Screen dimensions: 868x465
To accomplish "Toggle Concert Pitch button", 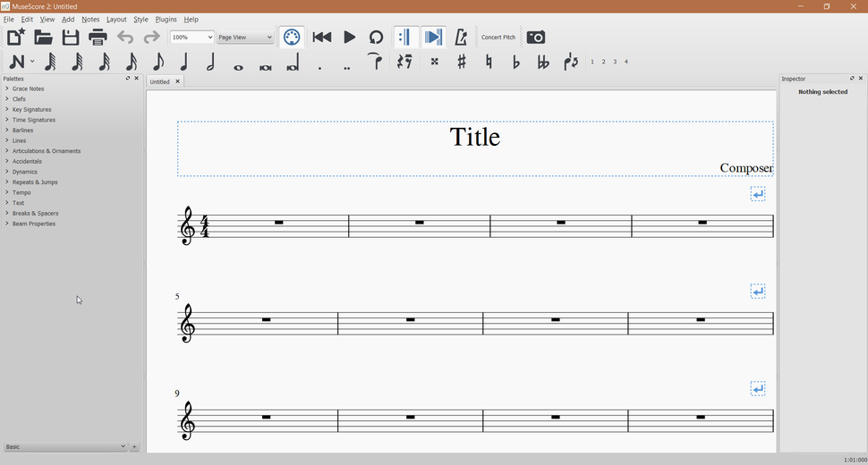I will click(498, 37).
